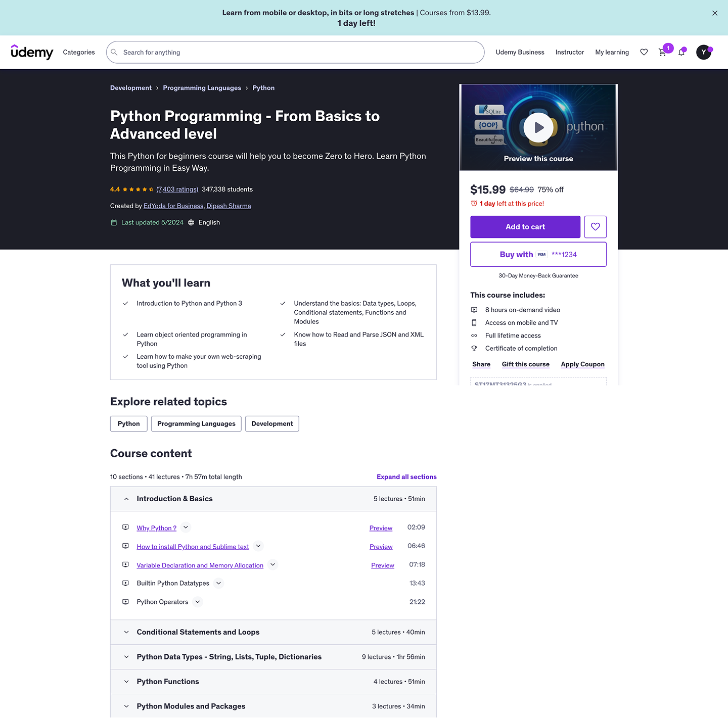Go to Development breadcrumb
The image size is (728, 718).
click(x=131, y=88)
